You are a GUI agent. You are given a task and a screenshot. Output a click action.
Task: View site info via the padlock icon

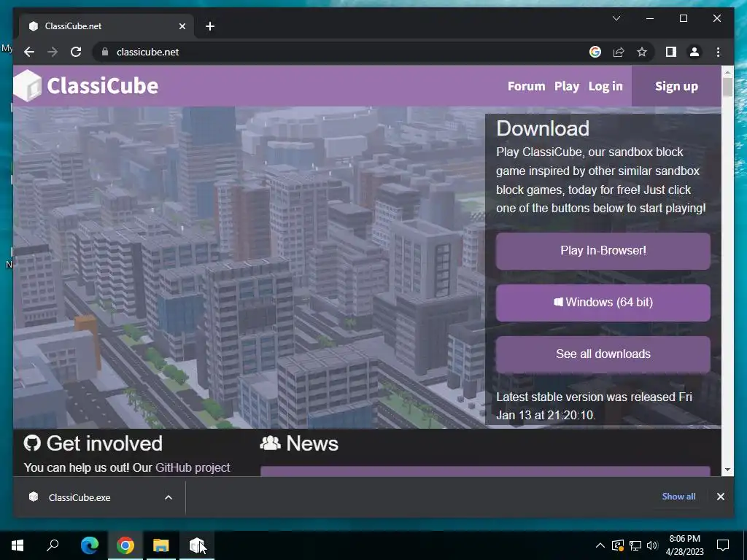click(x=105, y=52)
